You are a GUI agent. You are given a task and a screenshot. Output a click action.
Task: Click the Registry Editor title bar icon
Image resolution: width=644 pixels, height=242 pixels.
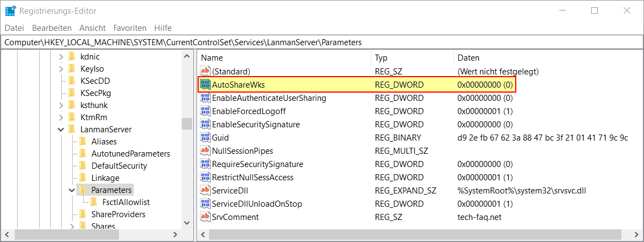[x=10, y=10]
